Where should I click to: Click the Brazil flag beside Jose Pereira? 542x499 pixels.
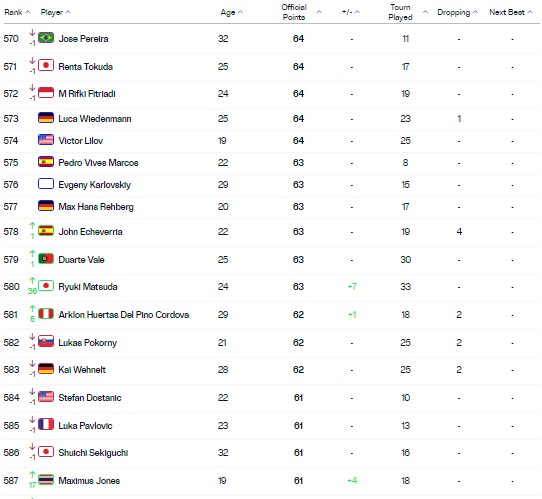click(46, 37)
